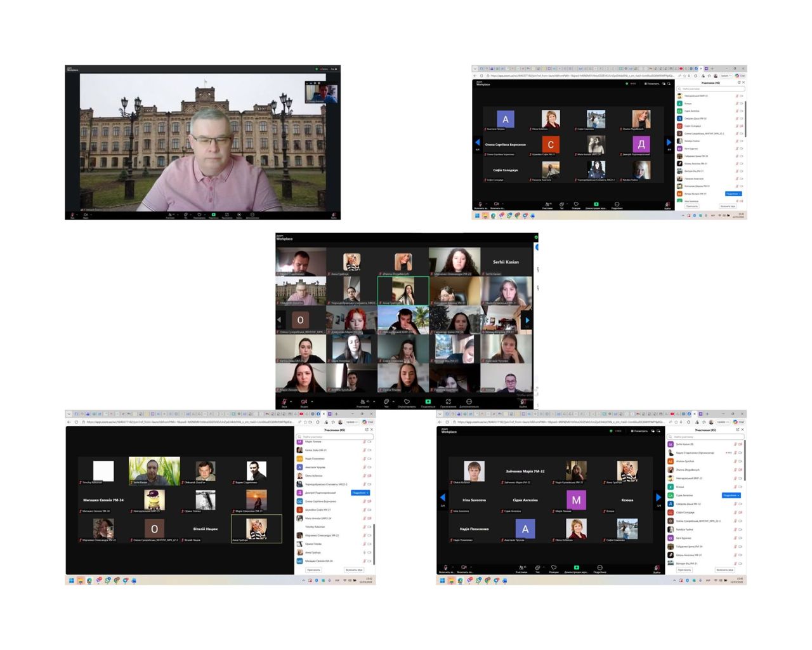Click More (Дополнительно) icon in center Zoom toolbar
812x650 pixels.
469,402
